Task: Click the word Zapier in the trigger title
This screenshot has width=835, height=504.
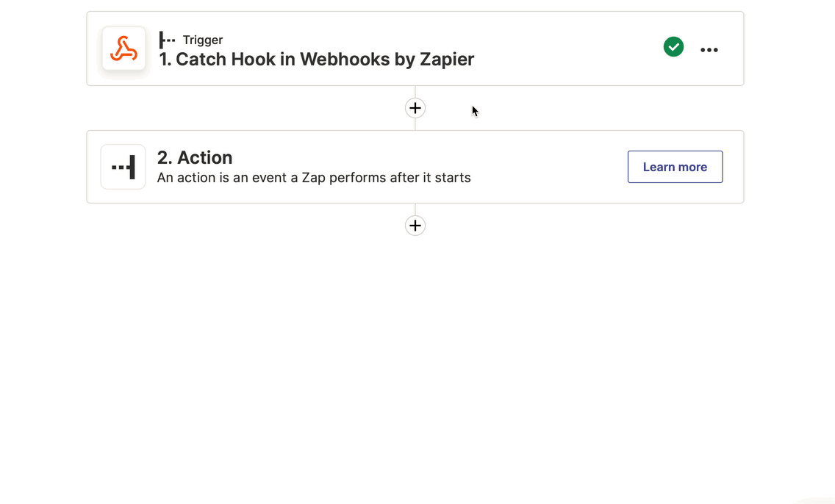Action: 447,60
